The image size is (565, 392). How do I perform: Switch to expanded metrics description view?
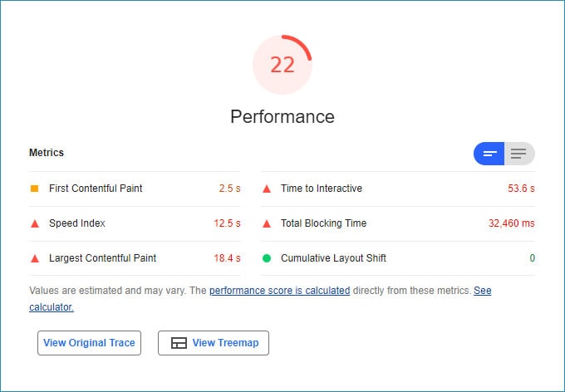pyautogui.click(x=519, y=154)
